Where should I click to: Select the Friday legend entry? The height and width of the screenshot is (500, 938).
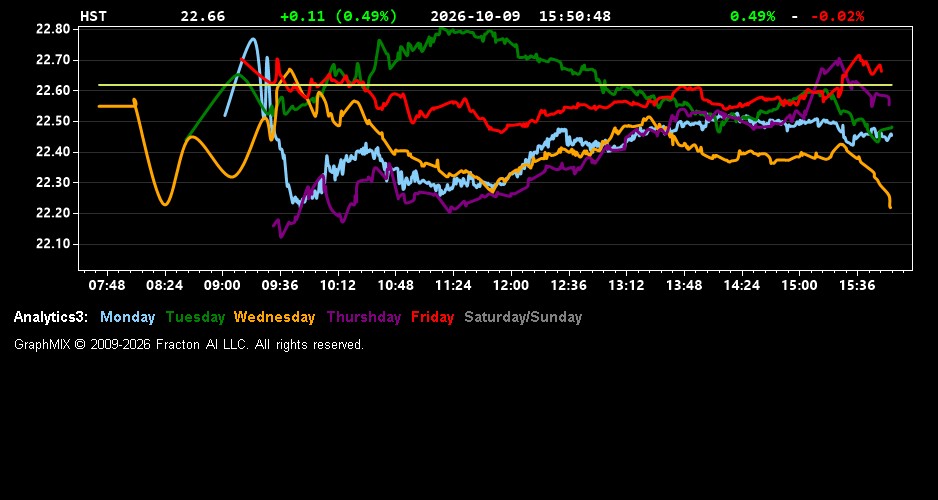433,318
